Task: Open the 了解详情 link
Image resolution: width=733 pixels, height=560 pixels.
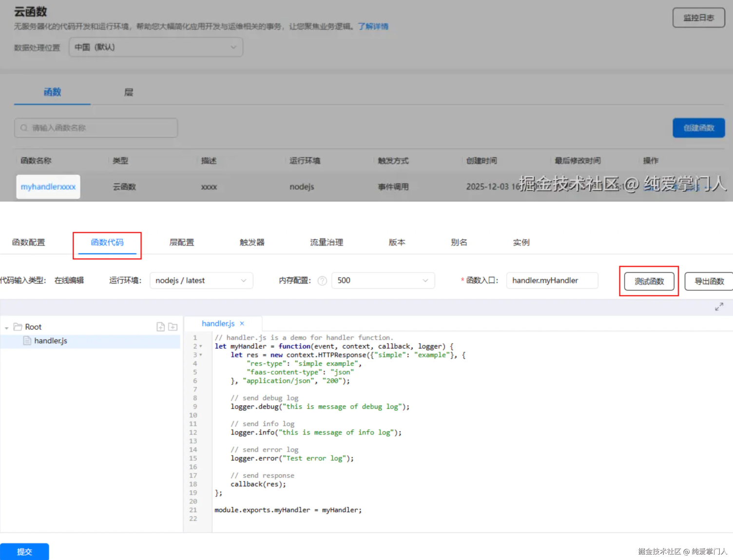Action: (373, 26)
